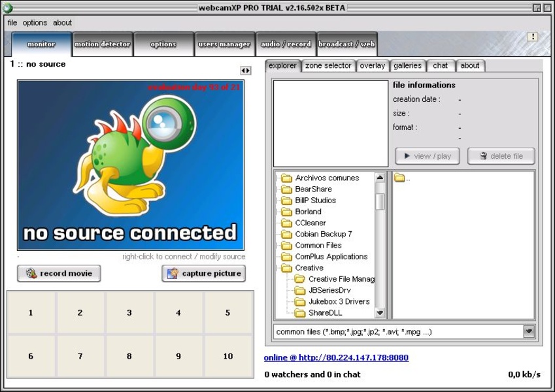
Task: Open the options menu
Action: pyautogui.click(x=35, y=23)
